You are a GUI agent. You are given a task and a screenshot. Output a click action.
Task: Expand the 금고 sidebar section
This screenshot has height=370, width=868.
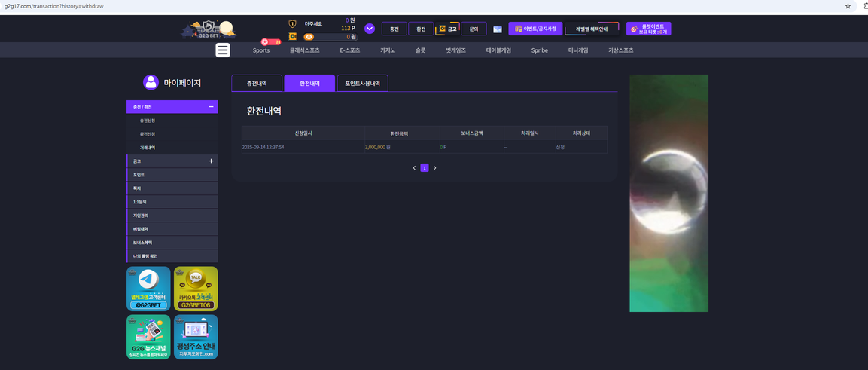coord(211,161)
